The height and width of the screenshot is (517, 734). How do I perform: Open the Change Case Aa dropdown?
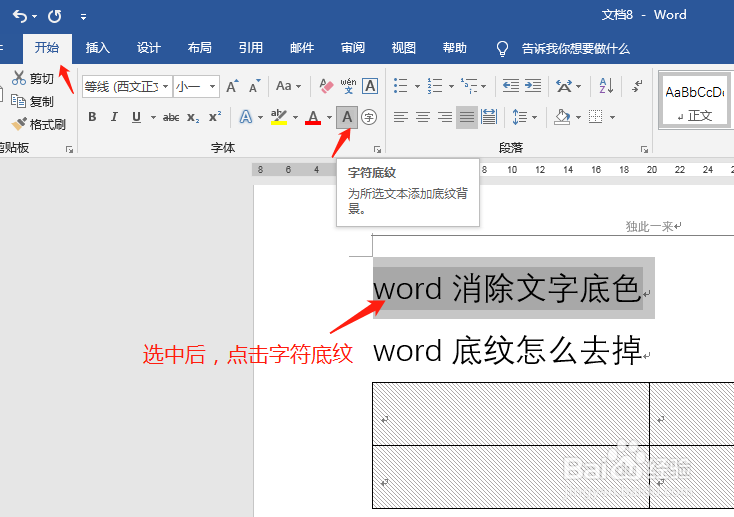[x=288, y=86]
